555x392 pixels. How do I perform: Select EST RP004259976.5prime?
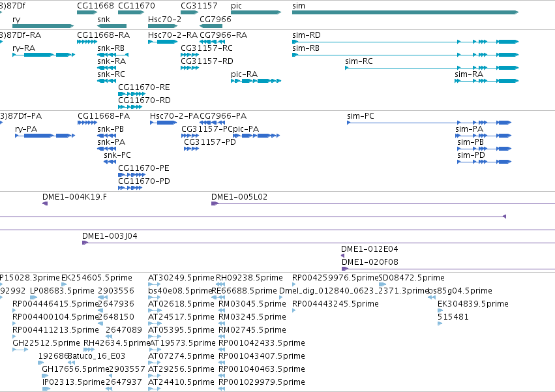coord(293,284)
